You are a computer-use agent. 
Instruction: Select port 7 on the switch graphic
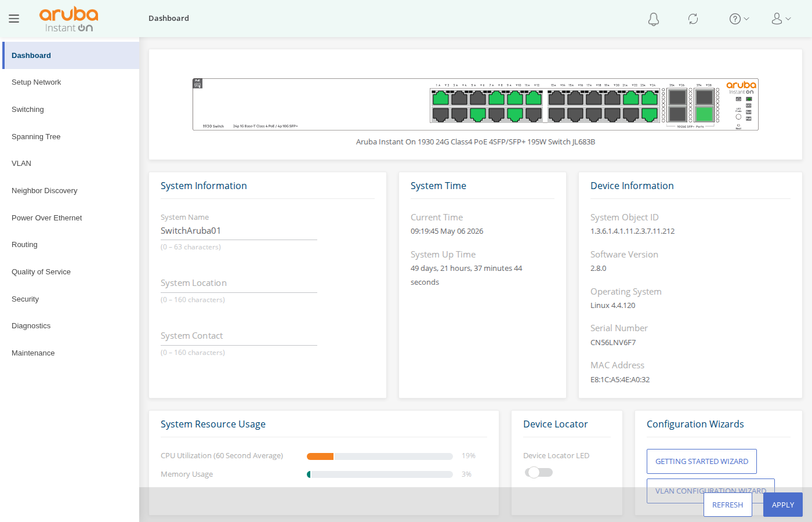(x=496, y=97)
